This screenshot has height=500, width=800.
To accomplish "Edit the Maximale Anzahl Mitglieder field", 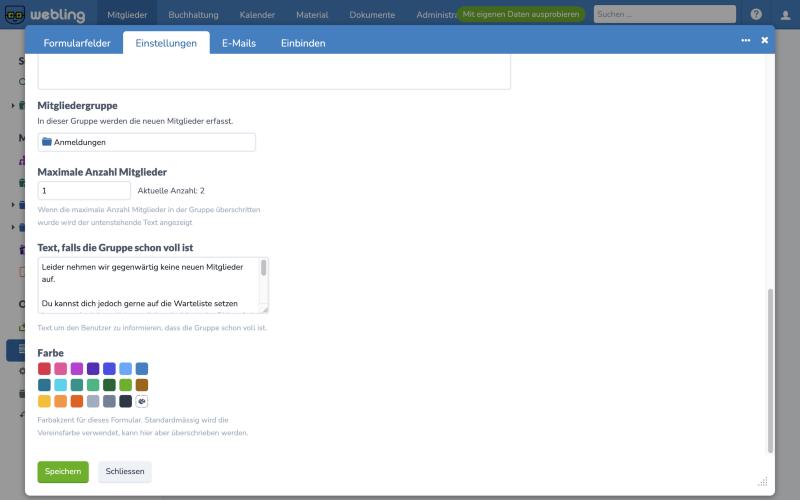I will tap(84, 191).
